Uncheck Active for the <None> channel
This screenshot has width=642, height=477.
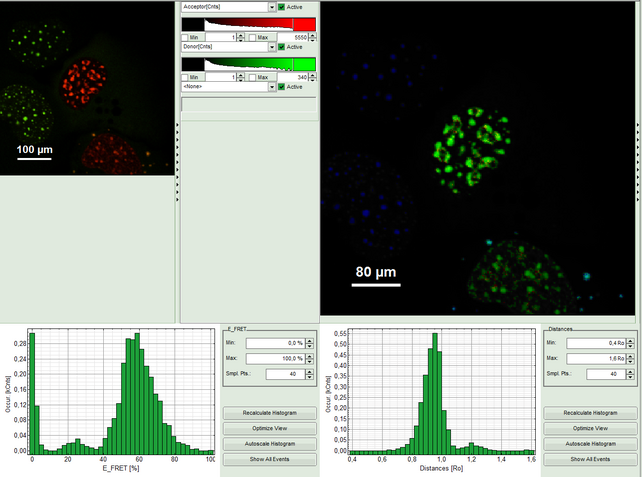coord(283,87)
